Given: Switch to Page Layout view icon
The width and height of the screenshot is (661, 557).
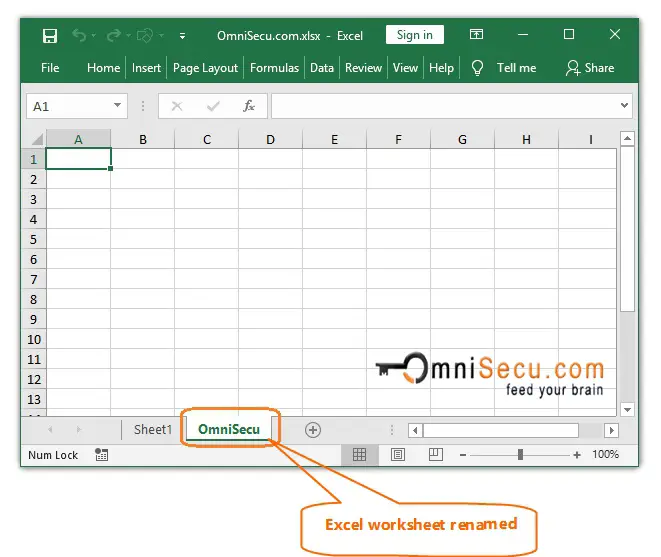Looking at the screenshot, I should [x=398, y=455].
